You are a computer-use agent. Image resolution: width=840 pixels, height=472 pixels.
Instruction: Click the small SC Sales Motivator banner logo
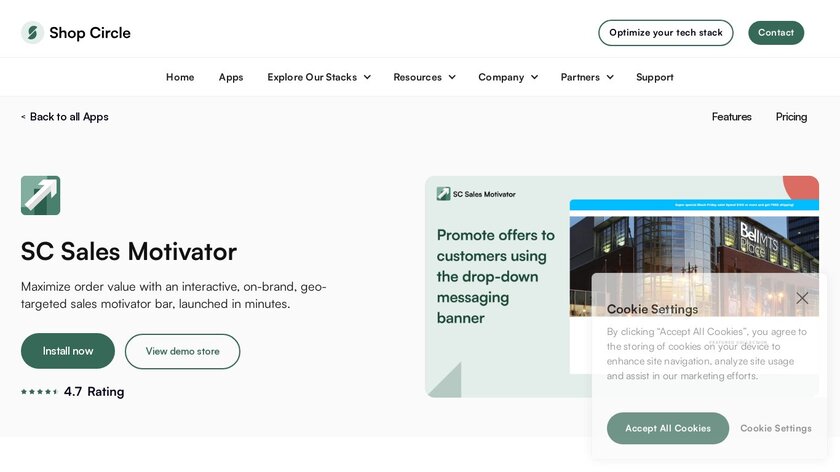coord(444,194)
